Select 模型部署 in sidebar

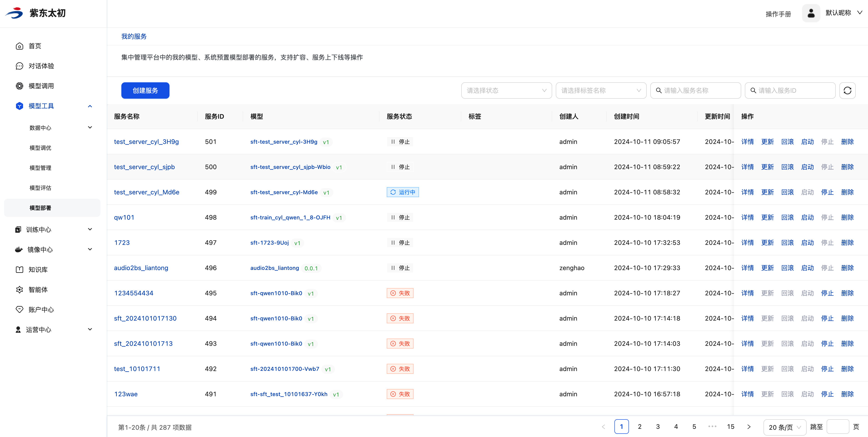point(52,208)
